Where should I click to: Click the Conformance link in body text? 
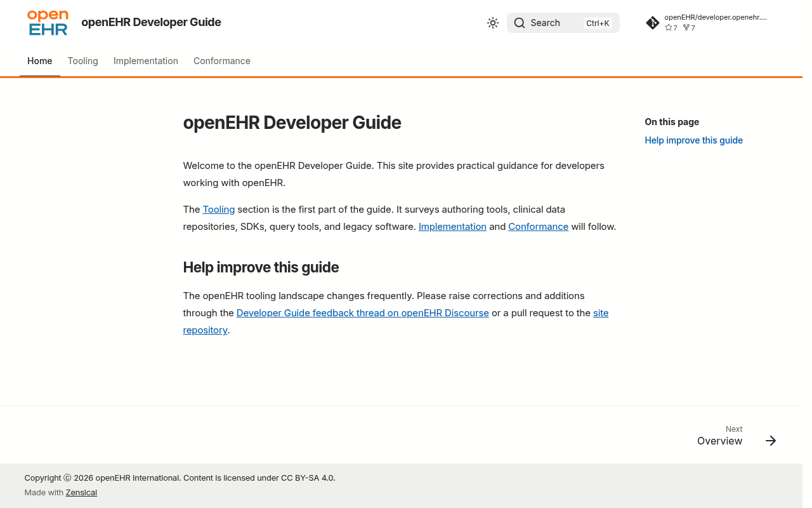pyautogui.click(x=538, y=227)
